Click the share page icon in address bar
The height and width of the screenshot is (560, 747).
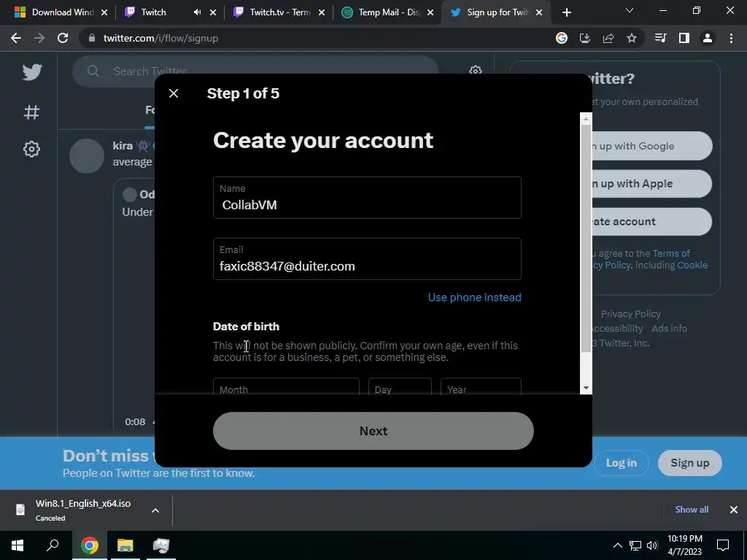click(608, 38)
